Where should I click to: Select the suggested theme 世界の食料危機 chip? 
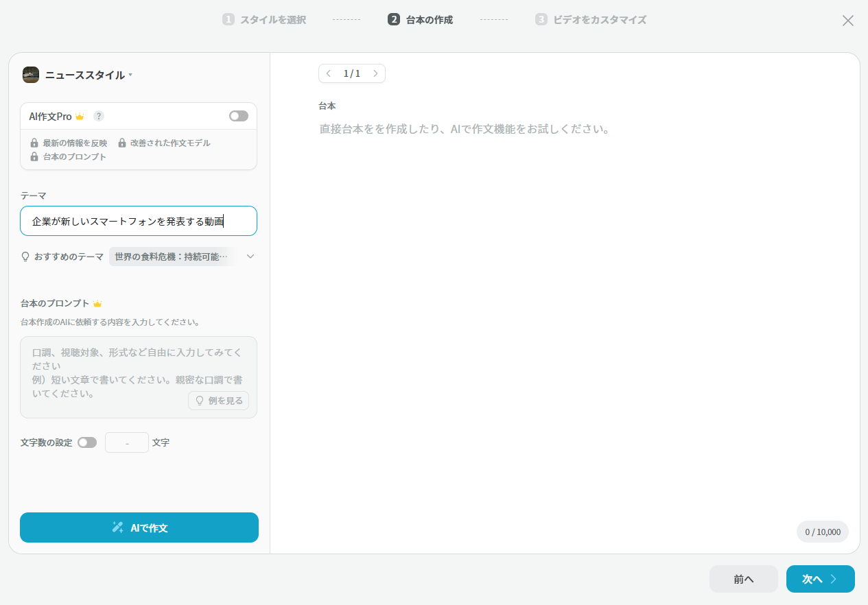(171, 257)
